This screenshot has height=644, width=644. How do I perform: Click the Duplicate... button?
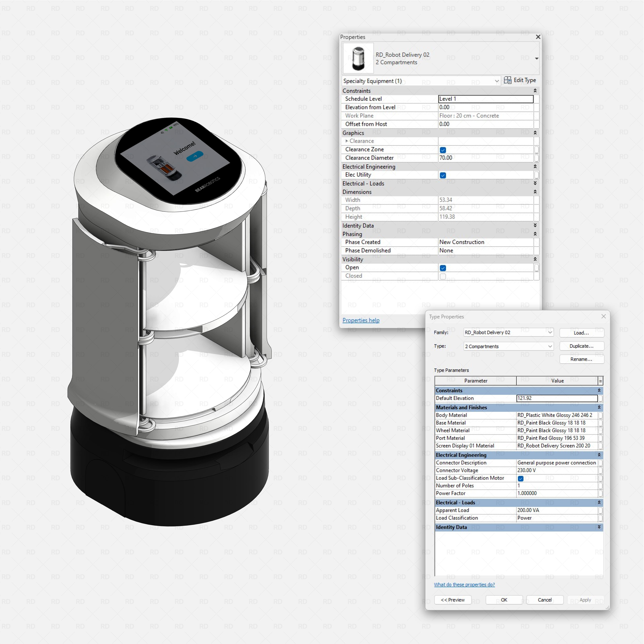[x=582, y=346]
